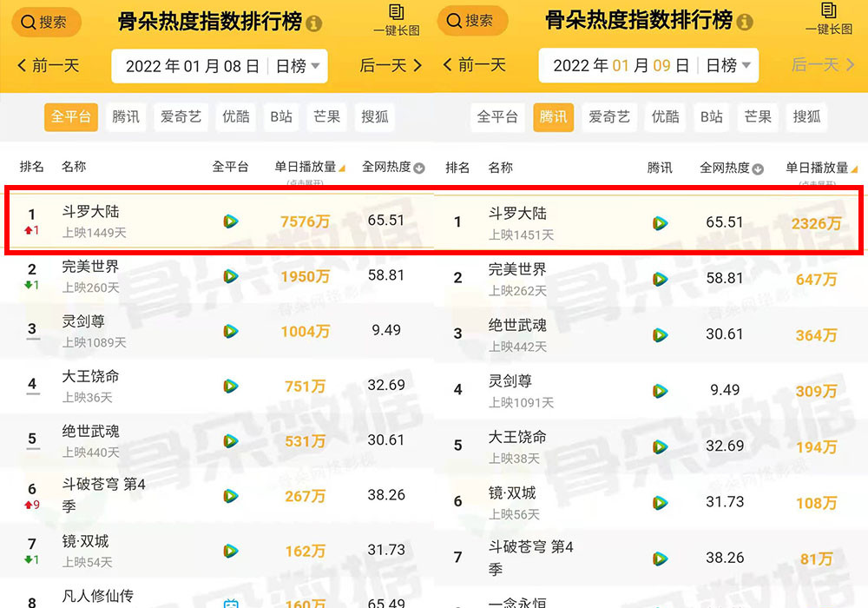Click Tencent icon for 绝世武魂 left row
Screen dimensions: 868x608
pyautogui.click(x=231, y=441)
